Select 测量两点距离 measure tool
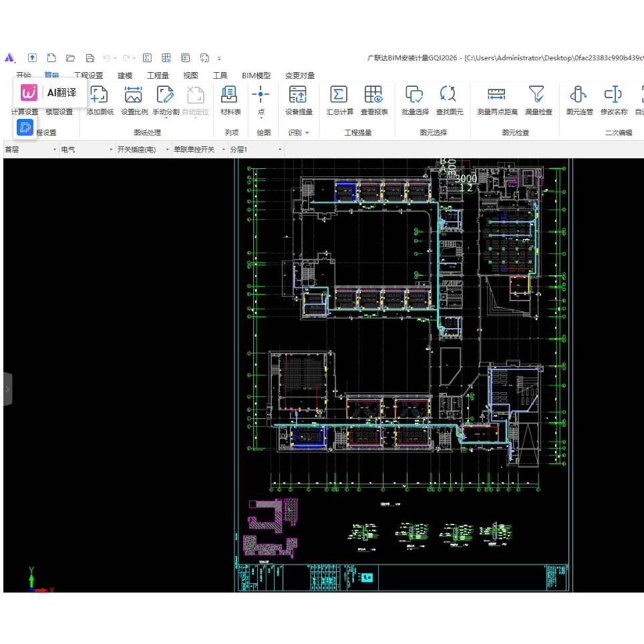Screen dimensions: 644x644 [497, 101]
